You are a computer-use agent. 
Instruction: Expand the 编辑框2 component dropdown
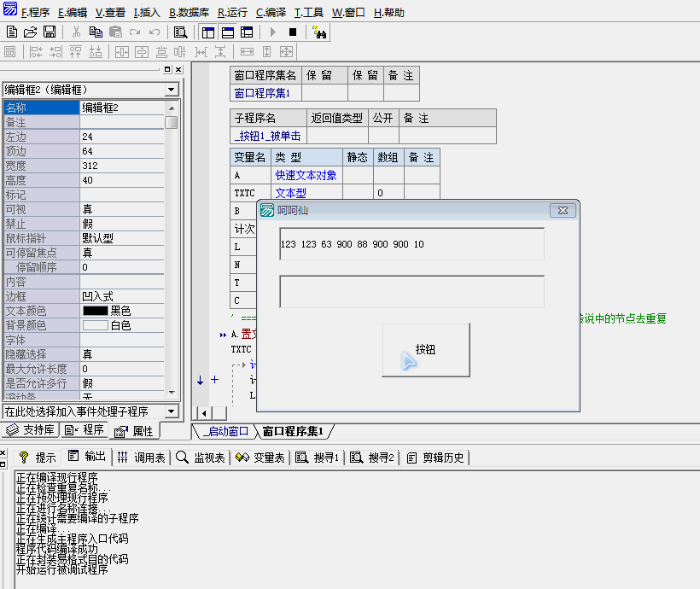tap(171, 90)
